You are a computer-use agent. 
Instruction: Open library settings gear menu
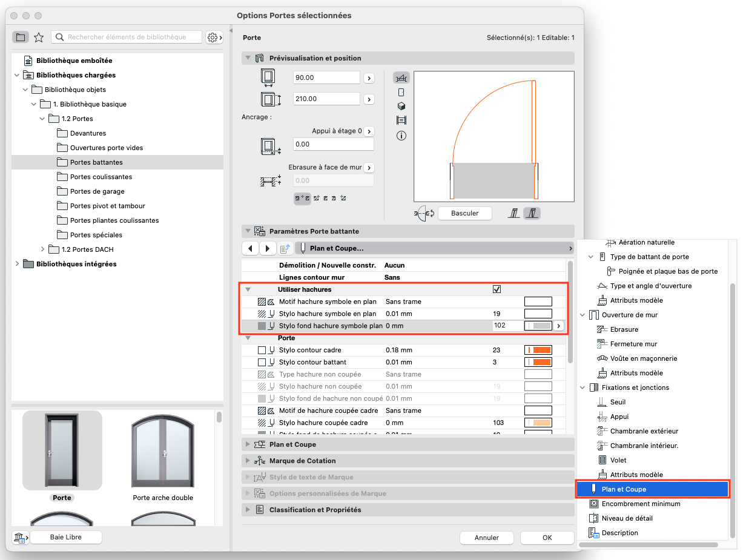click(x=214, y=38)
